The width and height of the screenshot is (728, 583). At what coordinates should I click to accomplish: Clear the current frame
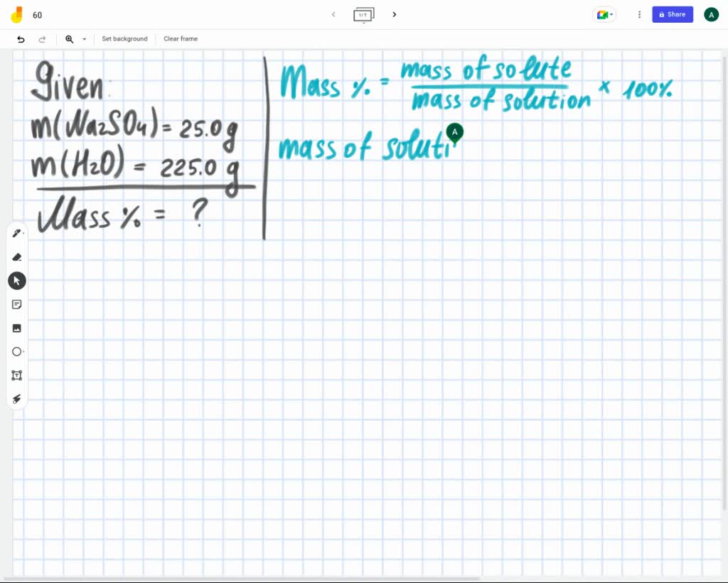pos(180,39)
